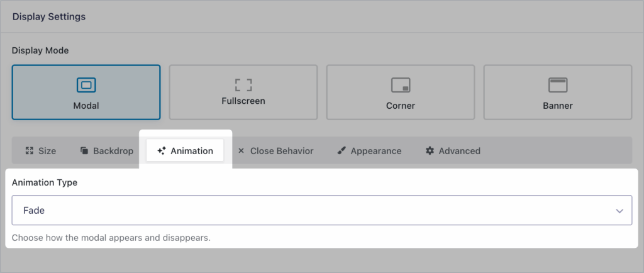Screen dimensions: 644x273
Task: Go to the Backdrop tab
Action: [x=113, y=151]
